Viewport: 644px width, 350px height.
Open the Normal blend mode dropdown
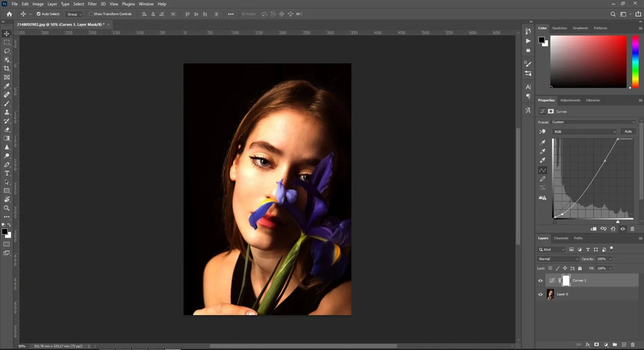click(x=558, y=259)
